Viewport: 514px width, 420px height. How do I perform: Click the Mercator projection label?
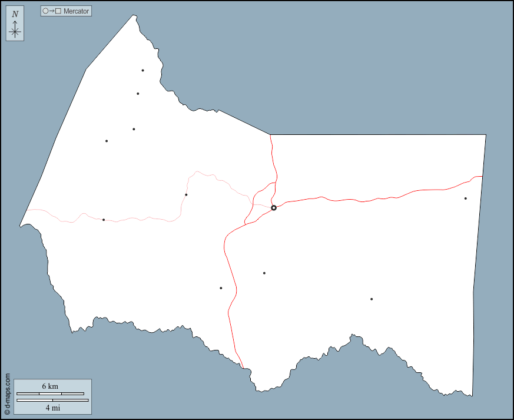point(77,11)
